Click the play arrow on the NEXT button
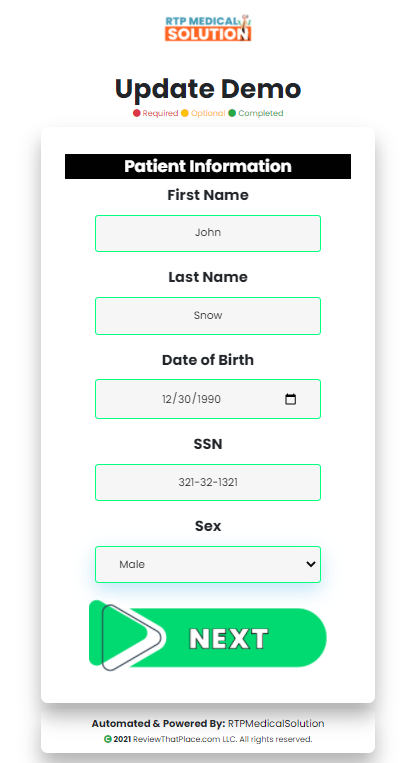Screen dimensions: 408x763 130,637
